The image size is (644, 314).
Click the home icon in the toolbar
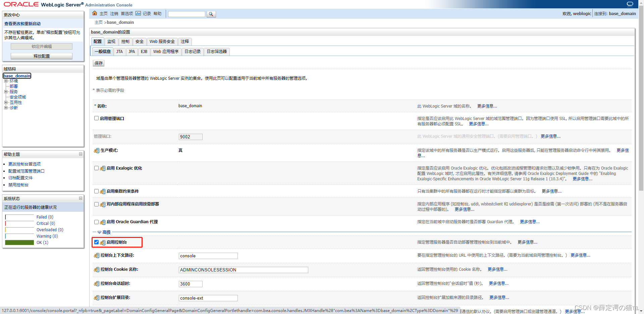tap(95, 13)
